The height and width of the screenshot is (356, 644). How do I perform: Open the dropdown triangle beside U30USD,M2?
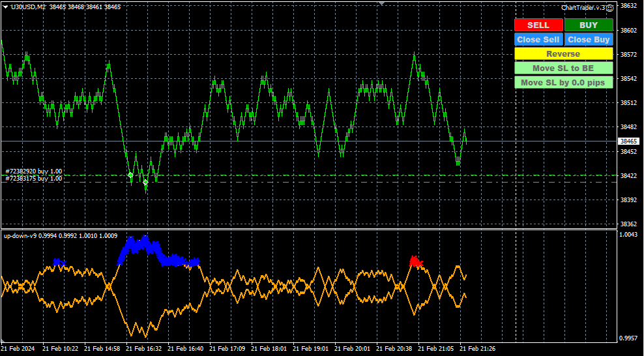(x=5, y=7)
